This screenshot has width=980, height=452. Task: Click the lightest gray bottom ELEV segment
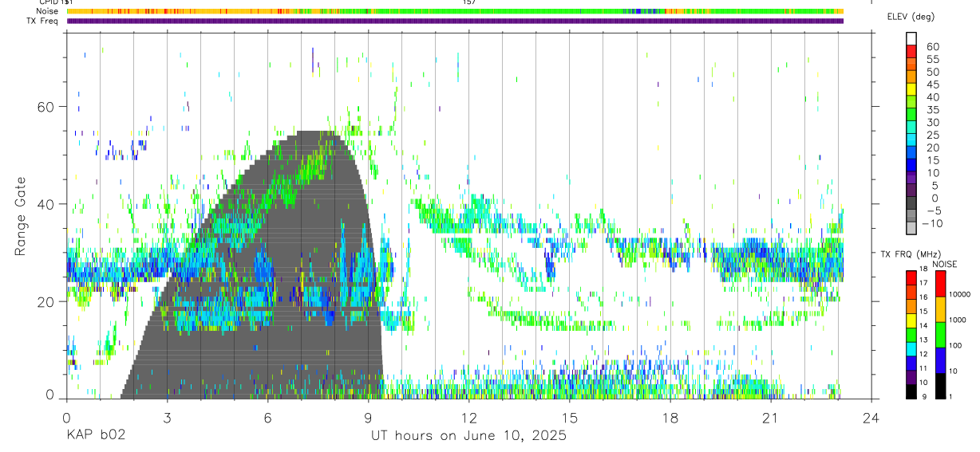pos(911,230)
